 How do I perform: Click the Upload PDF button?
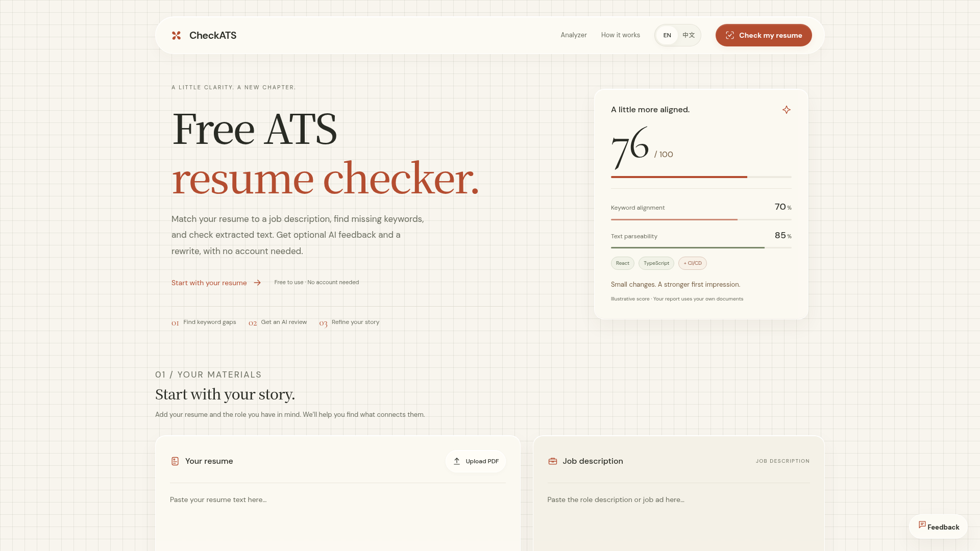click(x=476, y=461)
